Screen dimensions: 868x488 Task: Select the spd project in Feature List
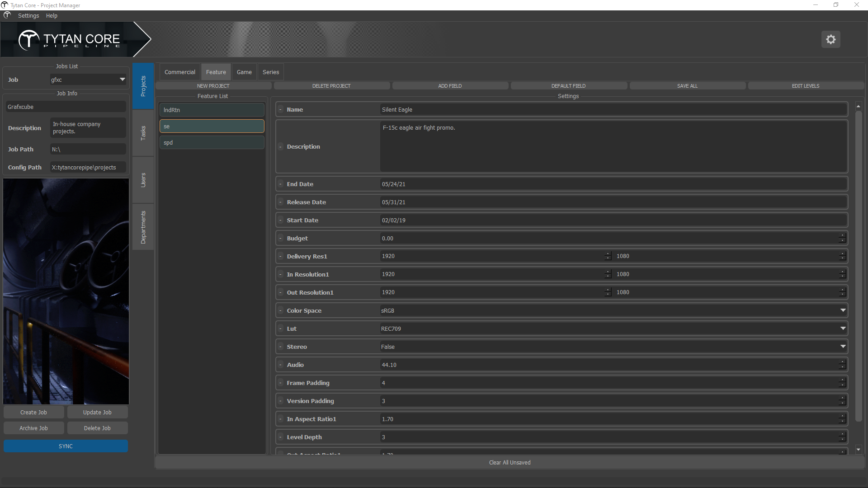(x=212, y=142)
